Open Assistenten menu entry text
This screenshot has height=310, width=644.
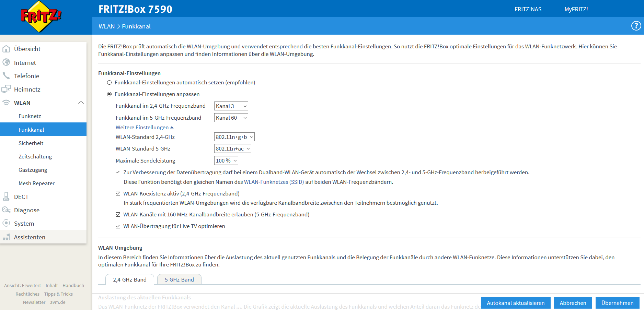(30, 237)
